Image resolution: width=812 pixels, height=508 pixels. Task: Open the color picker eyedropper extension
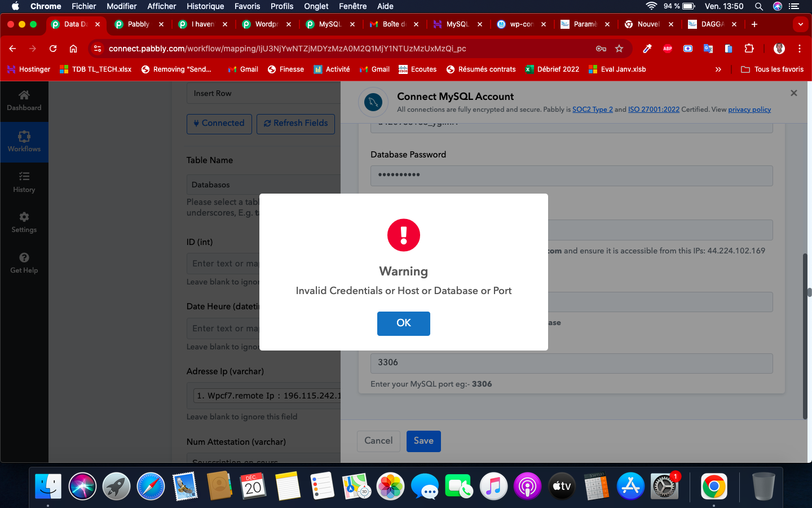coord(647,49)
